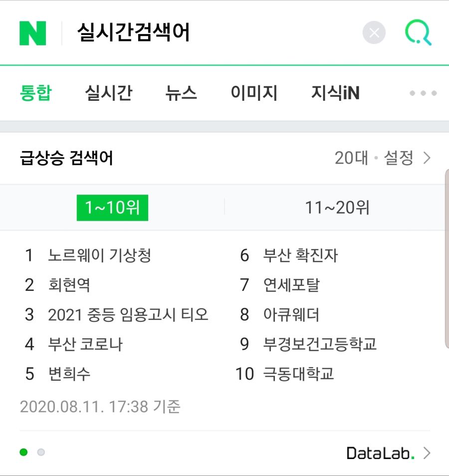Select the 뉴스 tab

tap(181, 93)
